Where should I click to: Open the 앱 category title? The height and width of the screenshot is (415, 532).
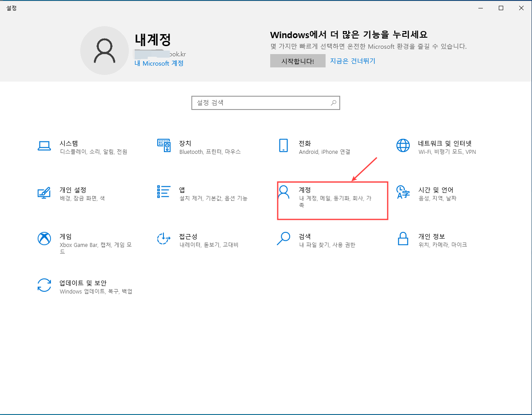(182, 190)
